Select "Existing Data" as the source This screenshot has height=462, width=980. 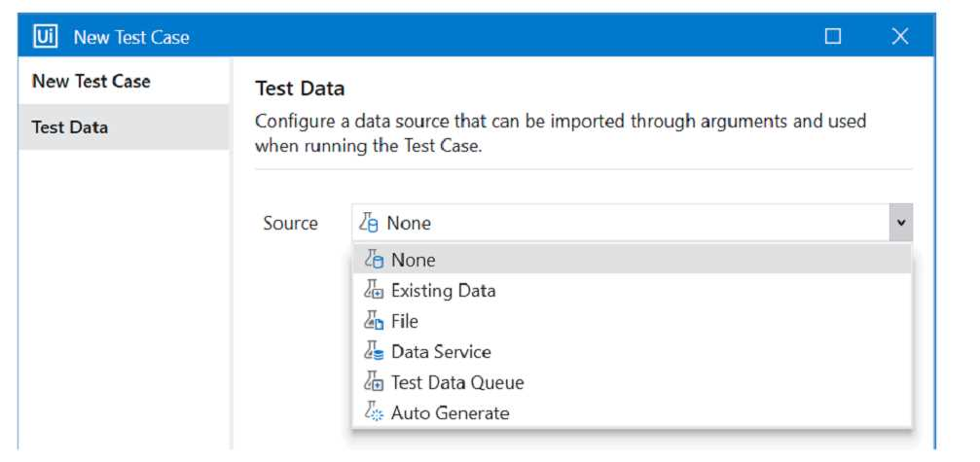[443, 291]
